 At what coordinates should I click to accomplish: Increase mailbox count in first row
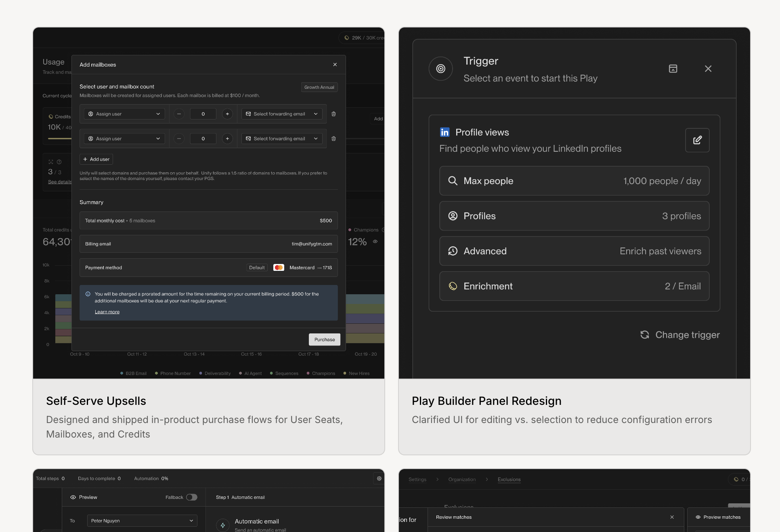point(227,114)
